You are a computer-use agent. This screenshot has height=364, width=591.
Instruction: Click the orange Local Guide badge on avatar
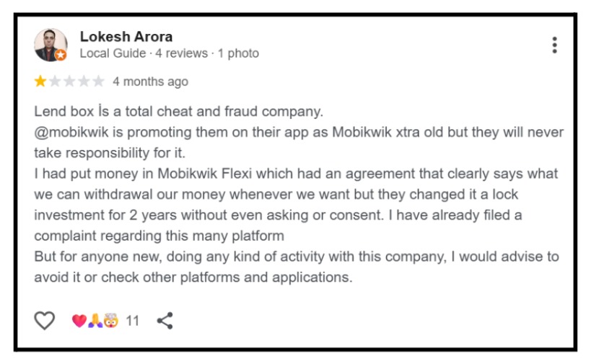[x=61, y=56]
